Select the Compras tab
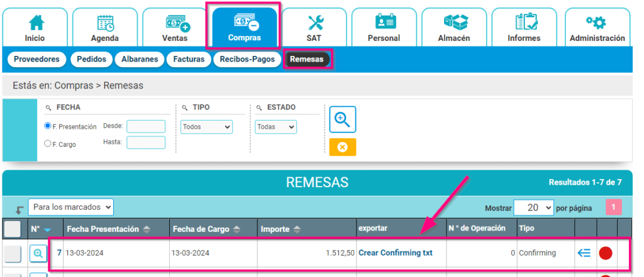 [245, 28]
